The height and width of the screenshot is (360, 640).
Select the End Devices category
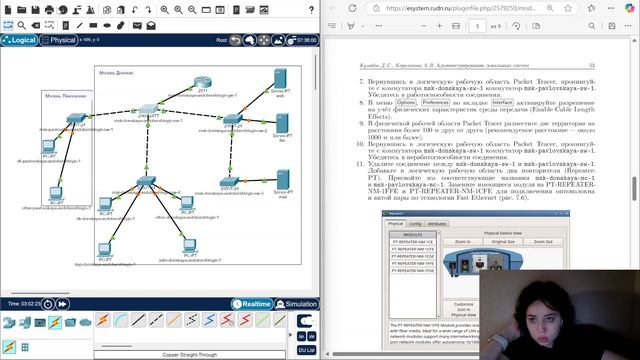[24, 322]
